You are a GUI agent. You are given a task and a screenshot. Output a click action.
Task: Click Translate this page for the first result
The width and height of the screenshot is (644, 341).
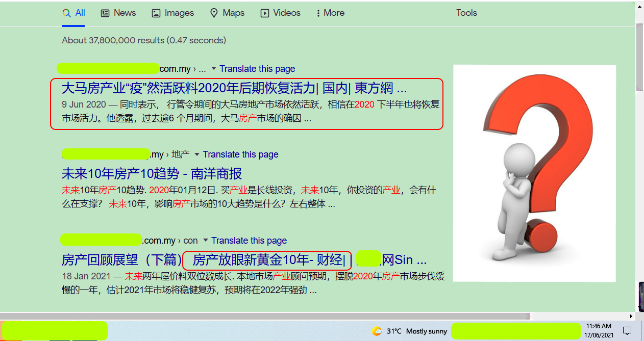pos(257,69)
